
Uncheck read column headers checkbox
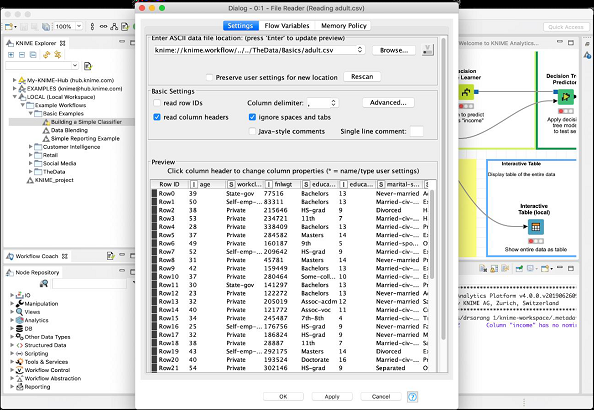157,117
